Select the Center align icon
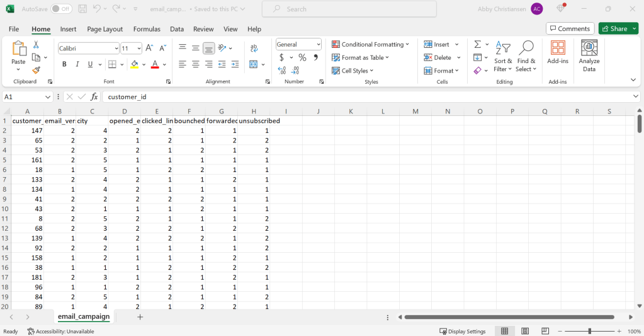644x336 pixels. point(195,64)
